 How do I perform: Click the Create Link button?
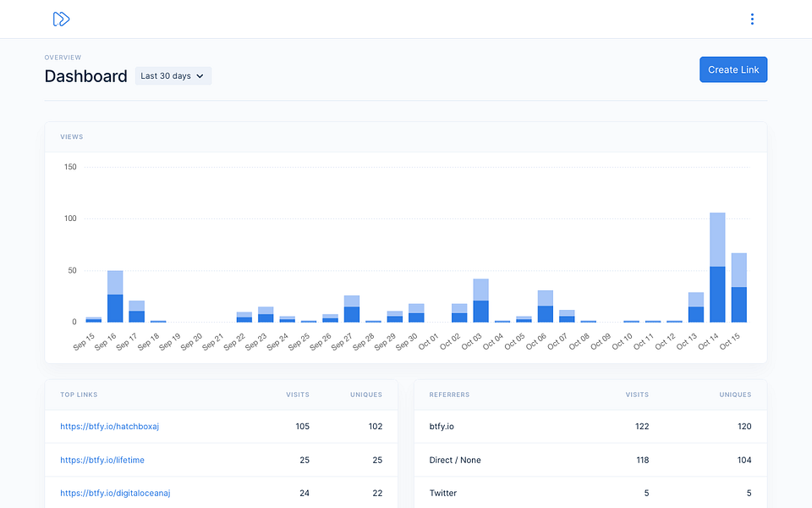pos(733,69)
